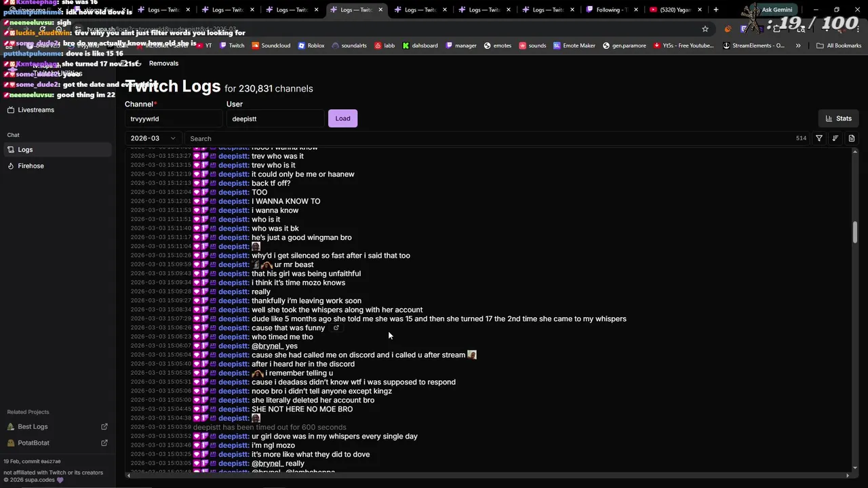Open the All Bookmarks folder
This screenshot has height=488, width=868.
tap(840, 45)
